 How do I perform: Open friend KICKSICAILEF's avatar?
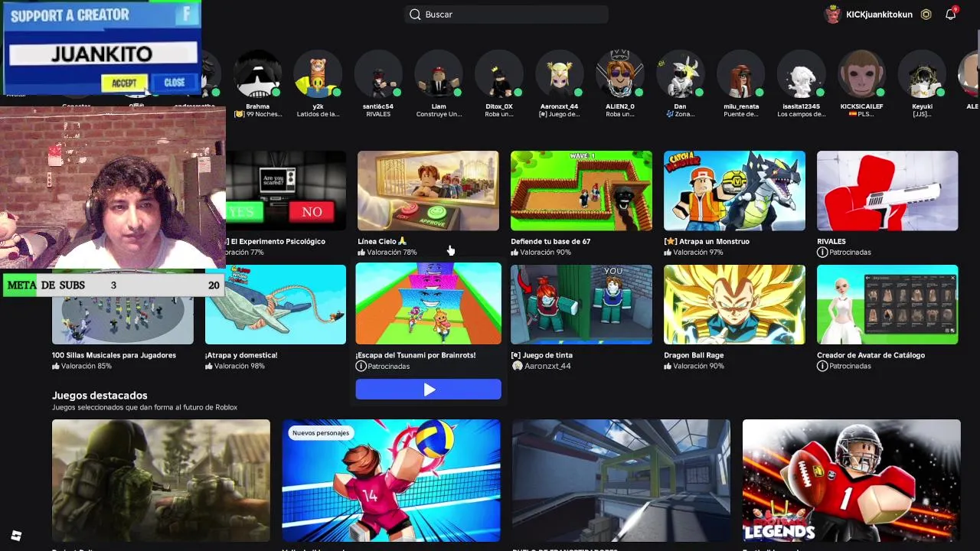(861, 75)
